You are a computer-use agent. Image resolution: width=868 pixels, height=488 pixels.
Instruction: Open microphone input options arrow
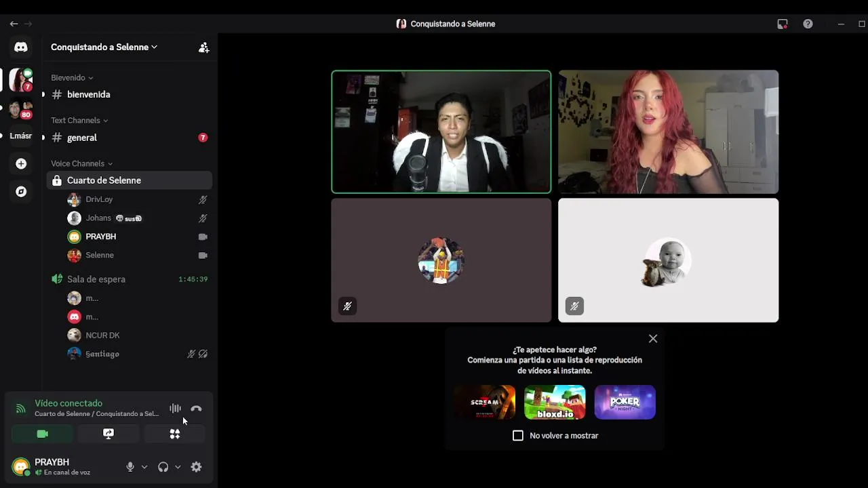point(144,467)
